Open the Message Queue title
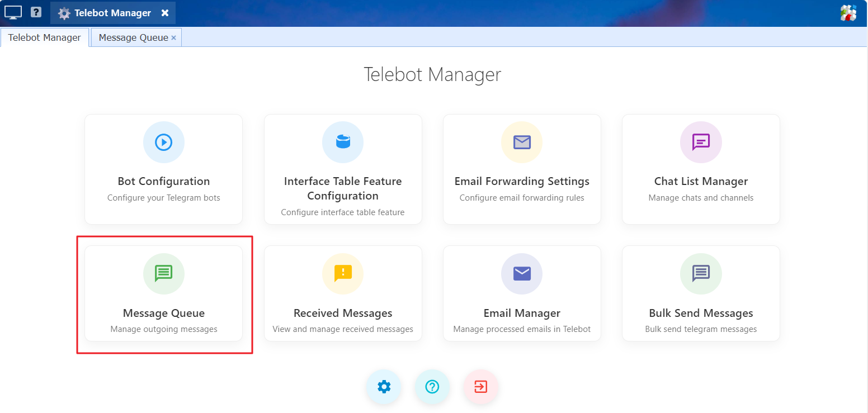868x413 pixels. click(164, 313)
